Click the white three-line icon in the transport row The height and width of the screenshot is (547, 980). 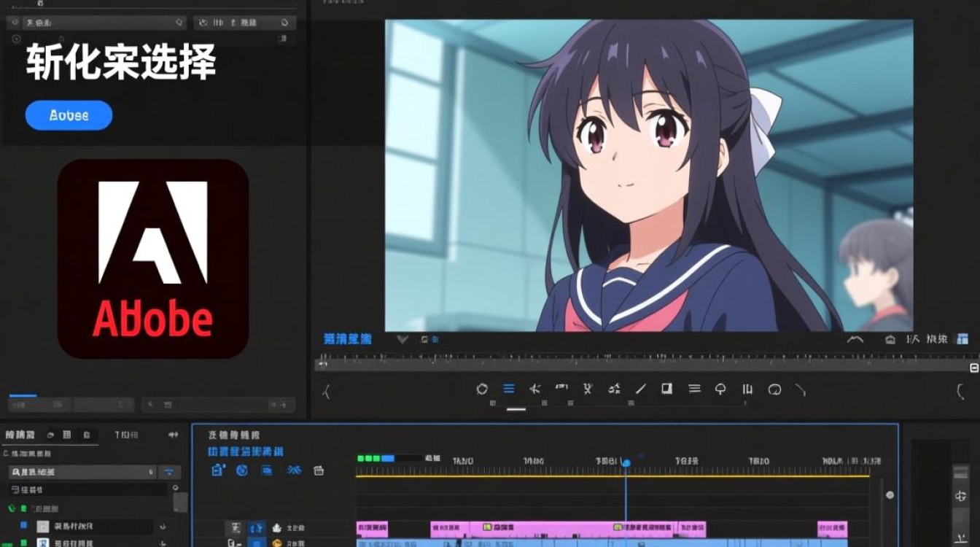tap(695, 389)
